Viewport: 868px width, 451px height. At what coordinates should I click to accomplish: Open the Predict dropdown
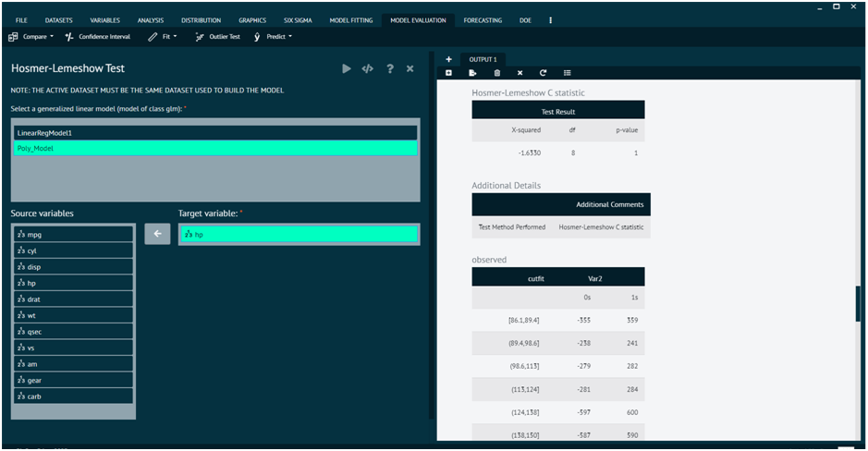tap(273, 37)
